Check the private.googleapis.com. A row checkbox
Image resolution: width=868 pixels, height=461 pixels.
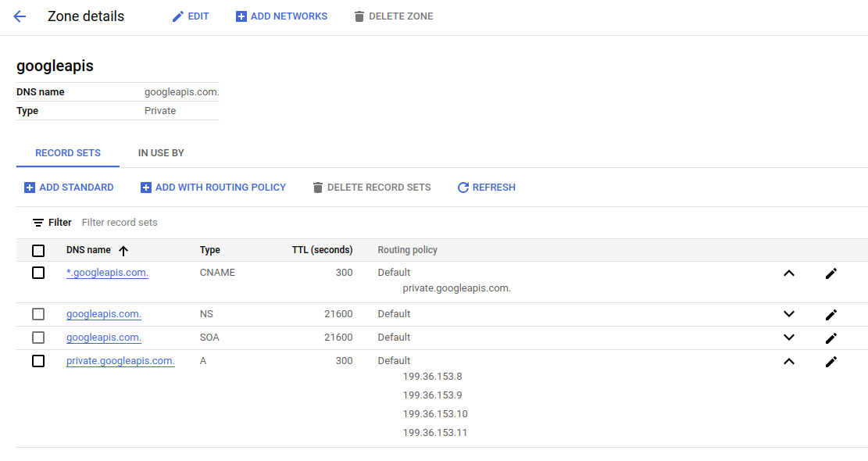click(38, 361)
